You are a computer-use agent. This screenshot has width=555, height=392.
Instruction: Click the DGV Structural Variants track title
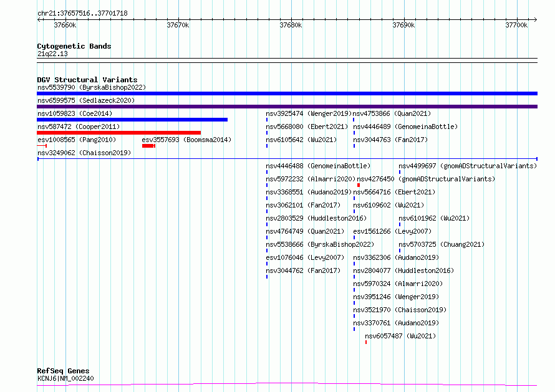click(x=87, y=80)
